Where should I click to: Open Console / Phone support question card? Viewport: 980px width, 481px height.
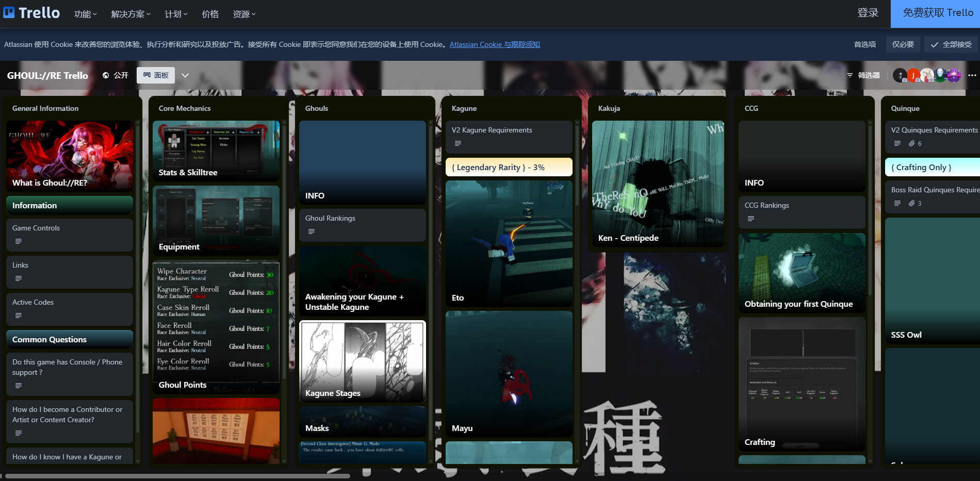pyautogui.click(x=70, y=374)
